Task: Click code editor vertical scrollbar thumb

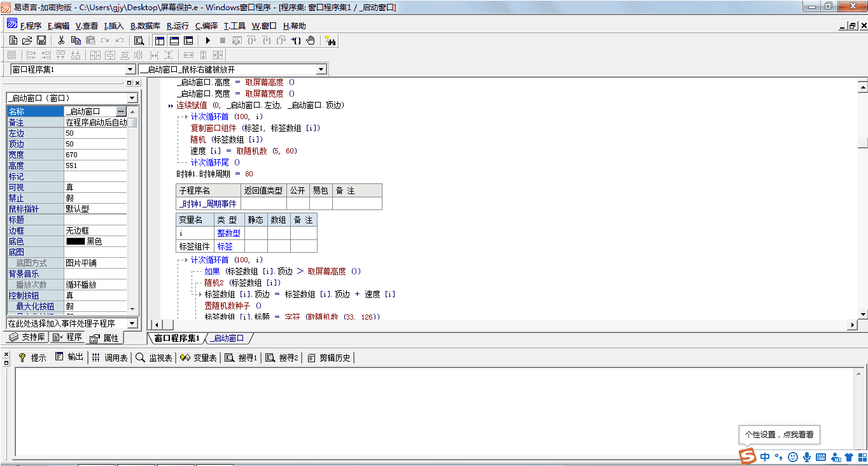Action: (x=862, y=143)
